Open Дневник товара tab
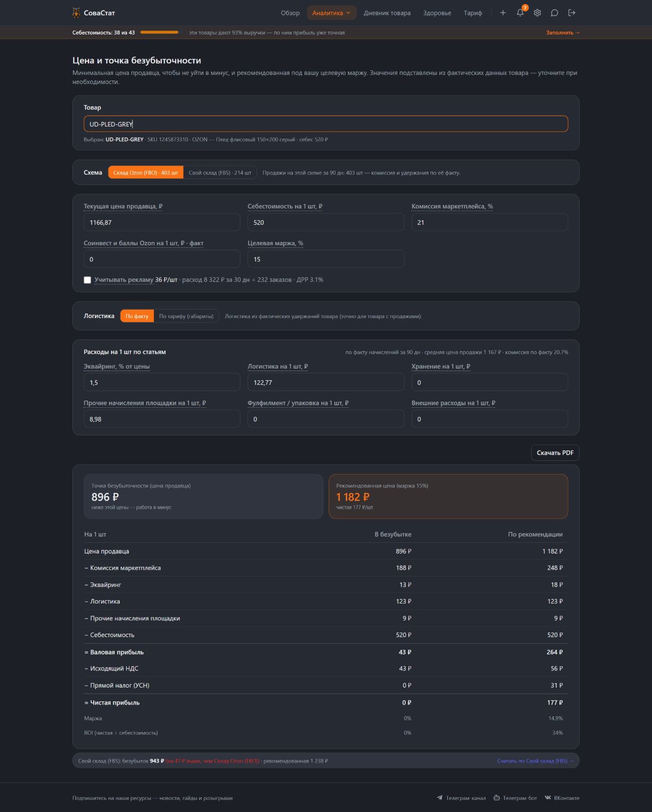This screenshot has height=812, width=652. point(387,13)
